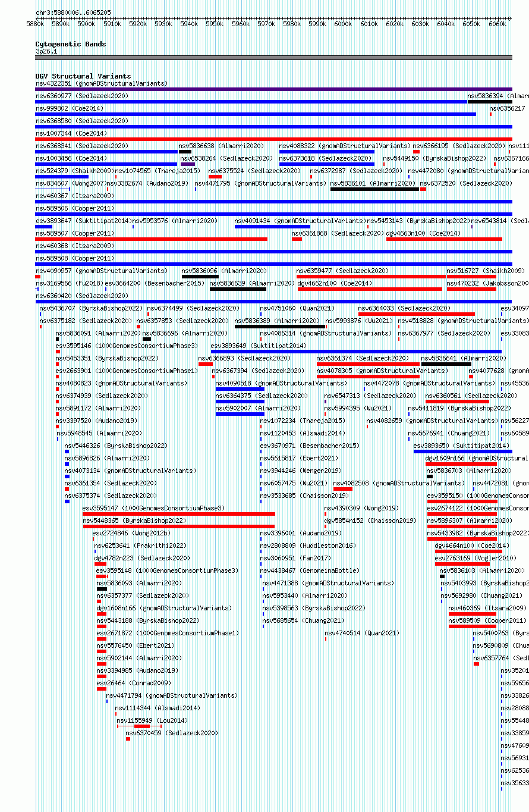This screenshot has width=529, height=812.
Task: Select the esv3893650 Suktitipat2014 label
Action: (461, 446)
